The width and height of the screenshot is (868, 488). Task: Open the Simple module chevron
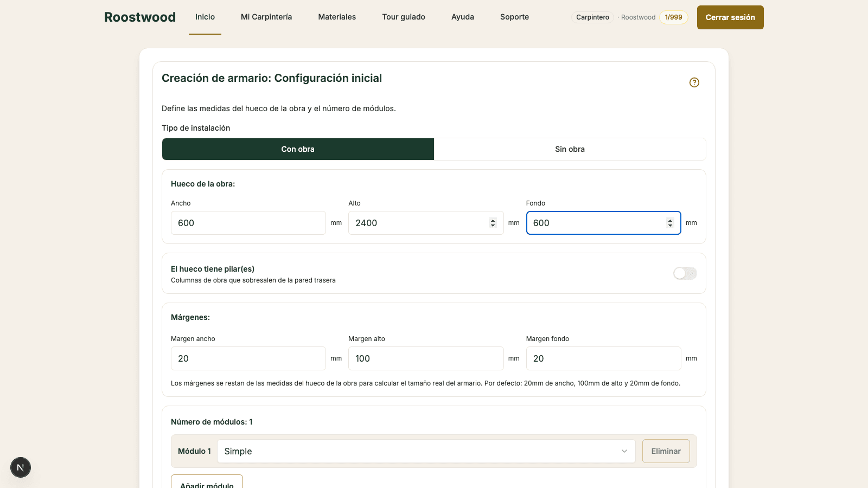tap(624, 451)
